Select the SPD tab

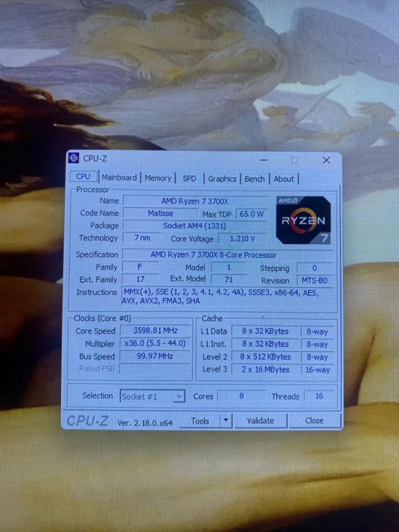pos(189,178)
